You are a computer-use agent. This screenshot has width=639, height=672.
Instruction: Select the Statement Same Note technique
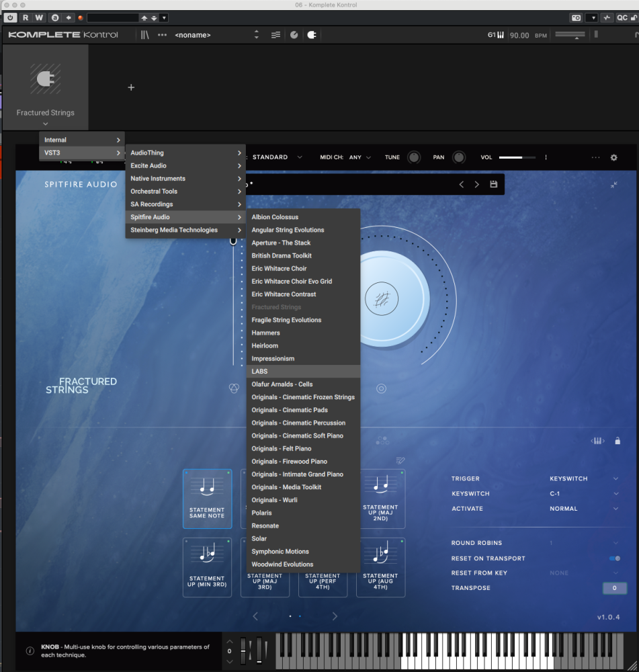pyautogui.click(x=208, y=499)
